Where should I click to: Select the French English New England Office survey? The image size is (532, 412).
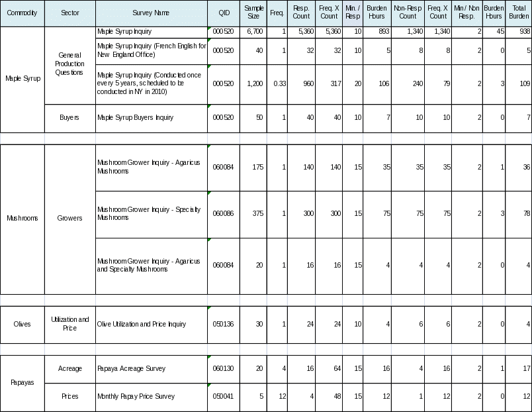click(152, 51)
